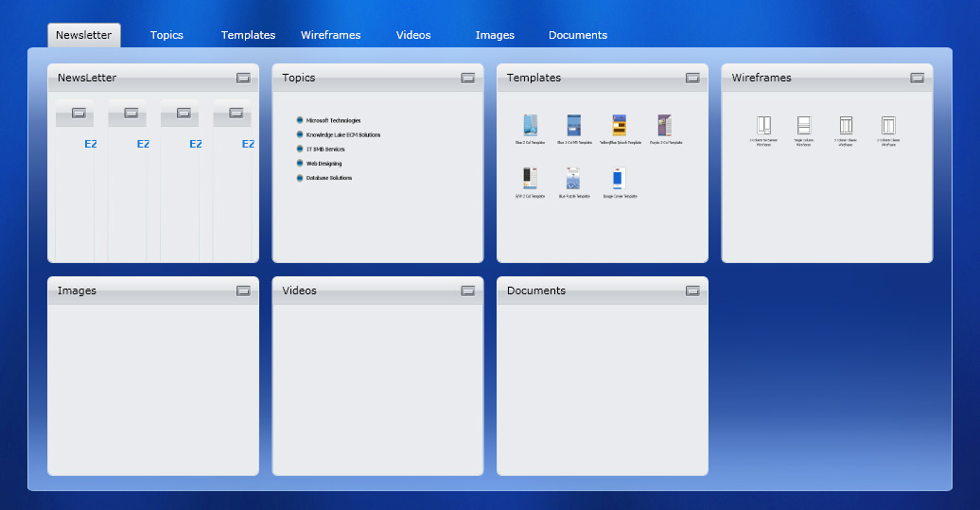Minimize the Images panel
Viewport: 980px width, 510px height.
click(243, 291)
